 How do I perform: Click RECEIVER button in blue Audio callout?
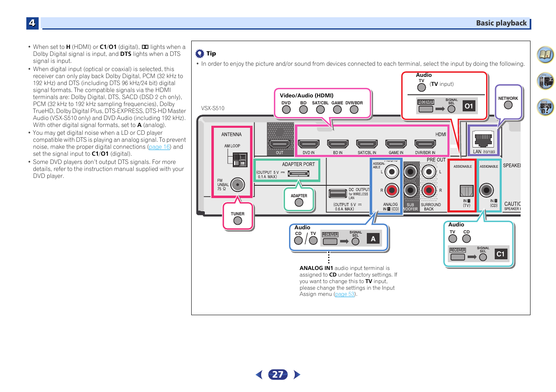click(330, 242)
